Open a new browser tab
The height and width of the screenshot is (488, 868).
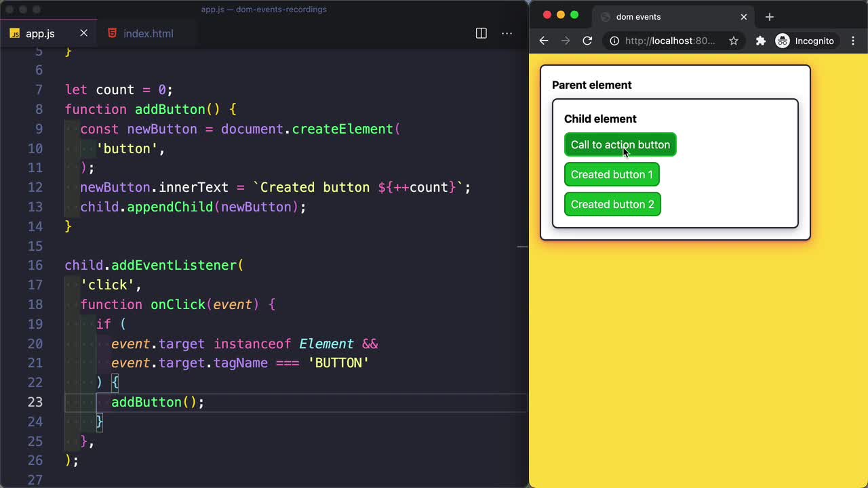[769, 17]
